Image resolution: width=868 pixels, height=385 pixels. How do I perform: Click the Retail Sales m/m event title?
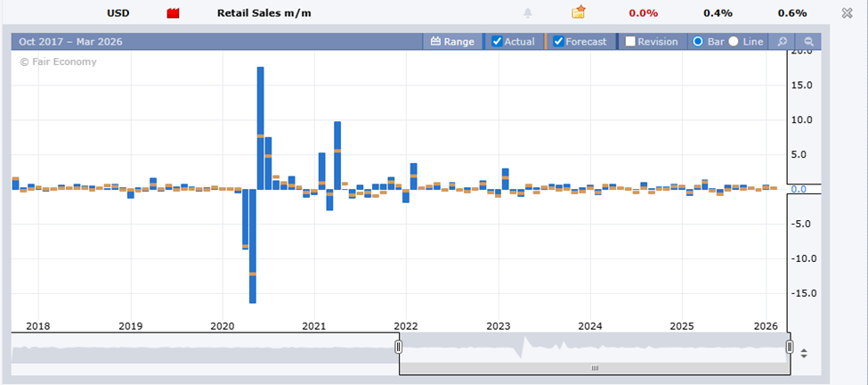pos(264,13)
